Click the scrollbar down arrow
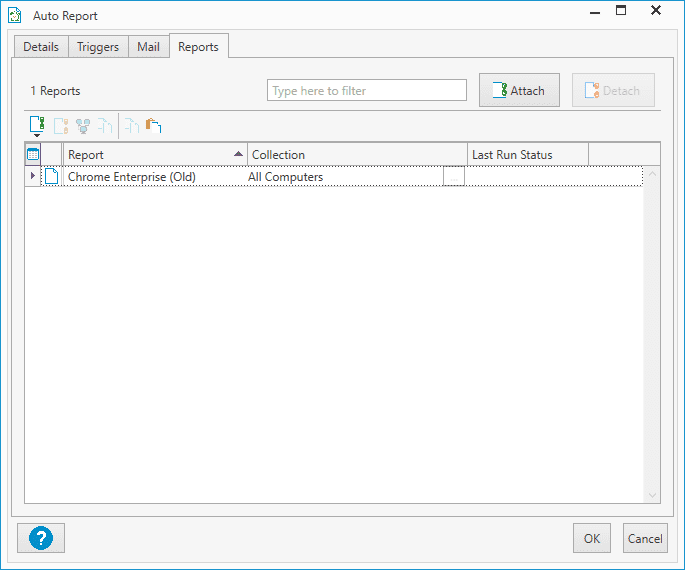The image size is (685, 570). 652,495
